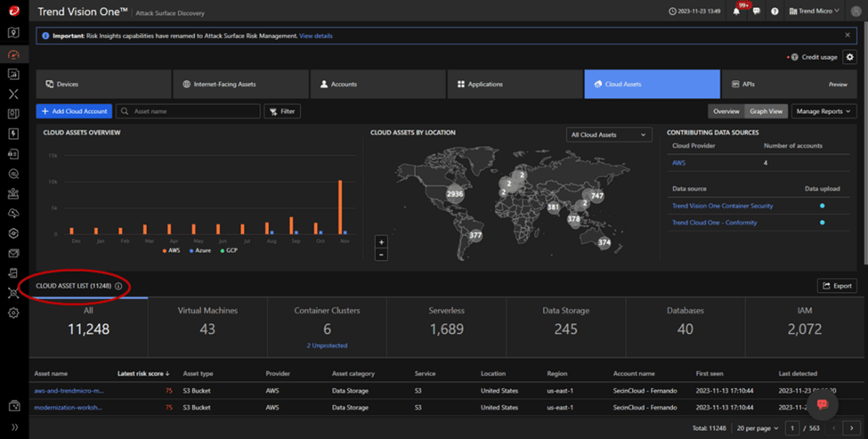Open the hexagon sidebar icon
The image size is (868, 439).
pyautogui.click(x=14, y=233)
